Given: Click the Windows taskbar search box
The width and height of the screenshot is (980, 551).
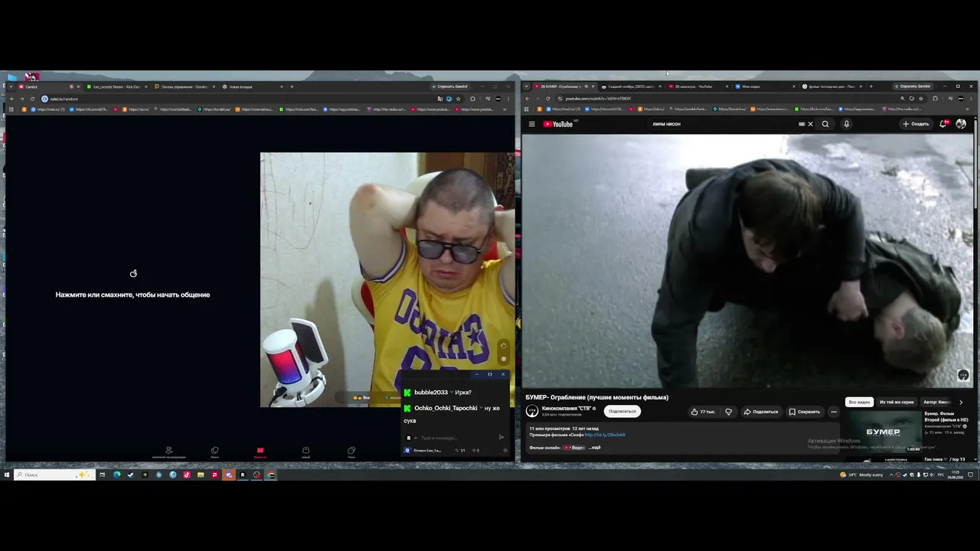Looking at the screenshot, I should click(x=55, y=474).
